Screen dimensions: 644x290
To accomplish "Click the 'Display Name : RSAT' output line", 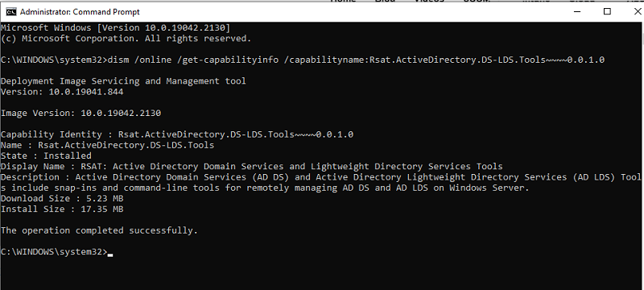I will pyautogui.click(x=252, y=167).
